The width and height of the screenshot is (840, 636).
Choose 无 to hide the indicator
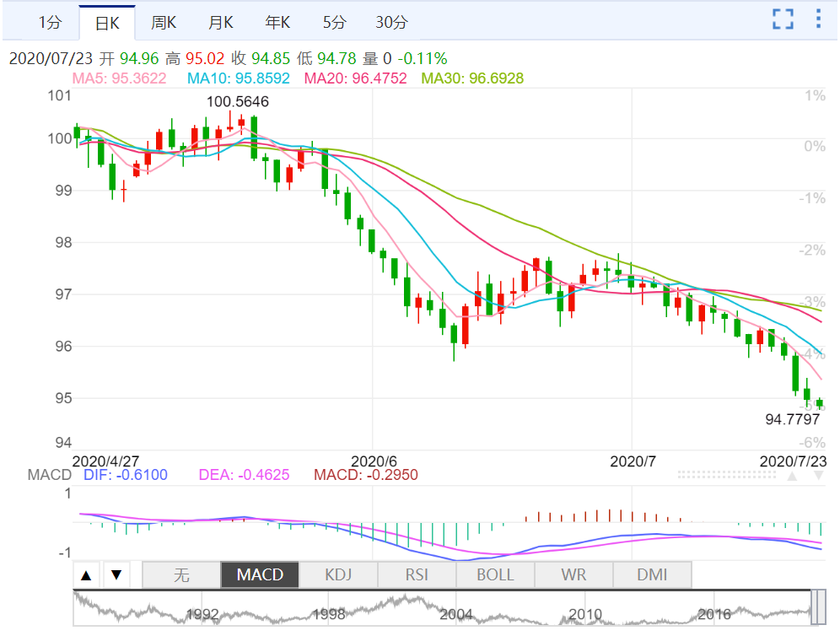[181, 575]
